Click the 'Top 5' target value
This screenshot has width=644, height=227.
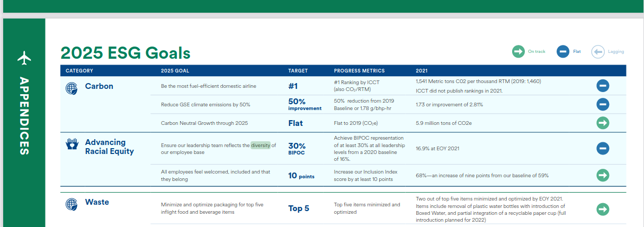pos(299,208)
